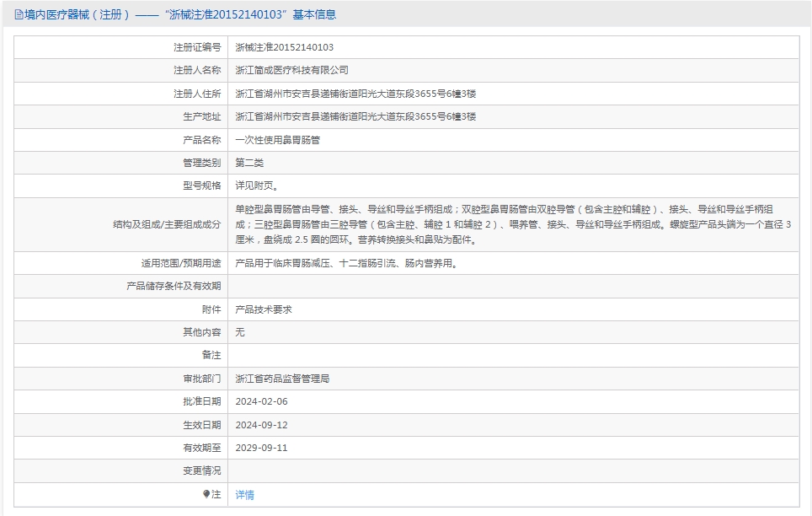Image resolution: width=812 pixels, height=516 pixels.
Task: Open the 详情 link
Action: 245,495
